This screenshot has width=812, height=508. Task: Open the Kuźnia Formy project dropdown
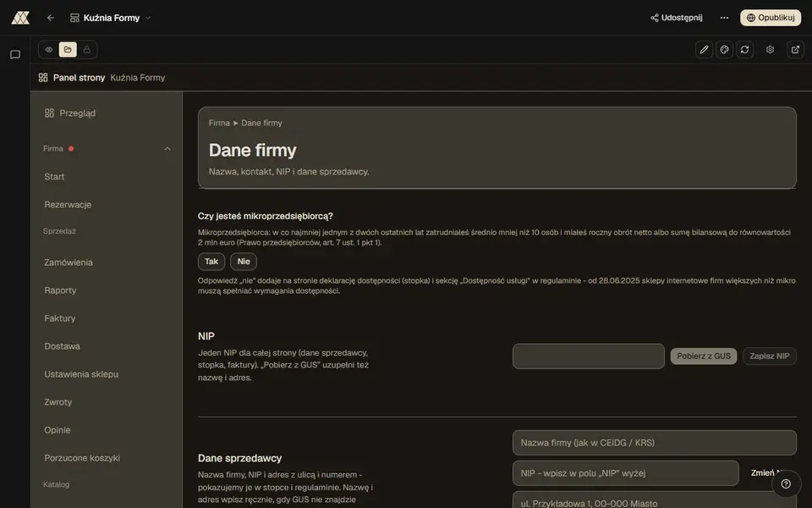[x=110, y=18]
